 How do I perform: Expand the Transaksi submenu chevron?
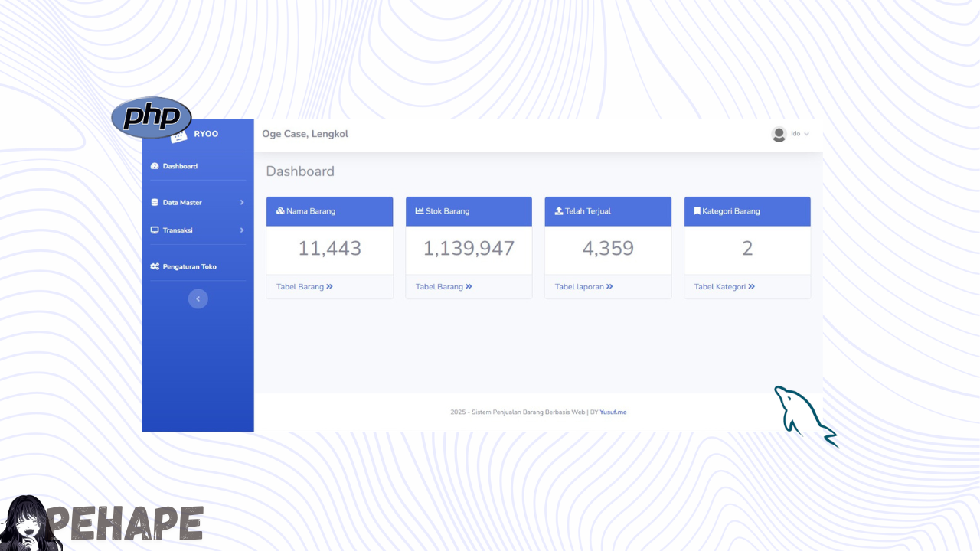pos(242,230)
